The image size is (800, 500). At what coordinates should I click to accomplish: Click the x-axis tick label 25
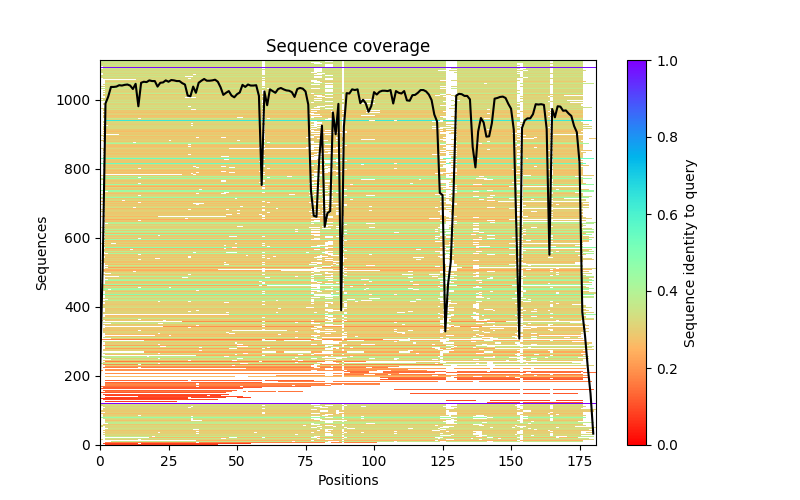click(168, 461)
